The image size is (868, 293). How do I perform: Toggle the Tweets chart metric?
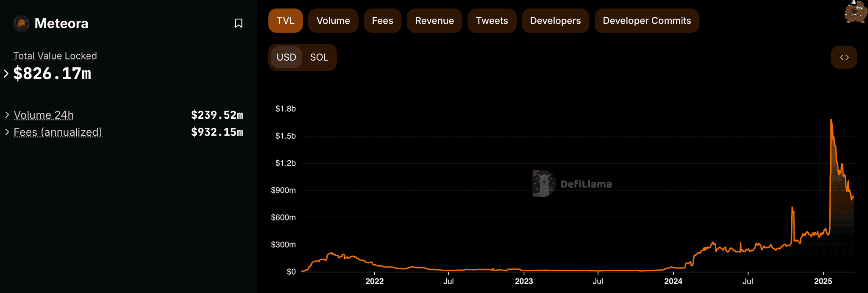[492, 21]
